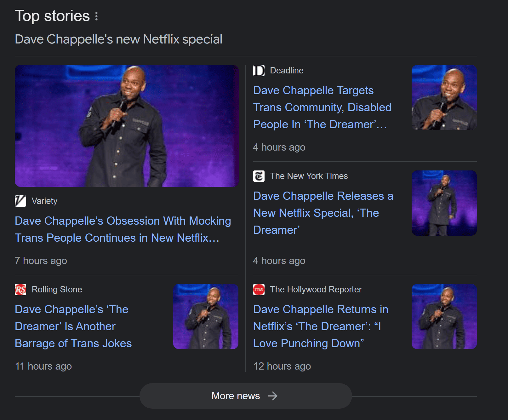Click 4 hours ago under the Deadline story
This screenshot has width=508, height=420.
pos(279,147)
